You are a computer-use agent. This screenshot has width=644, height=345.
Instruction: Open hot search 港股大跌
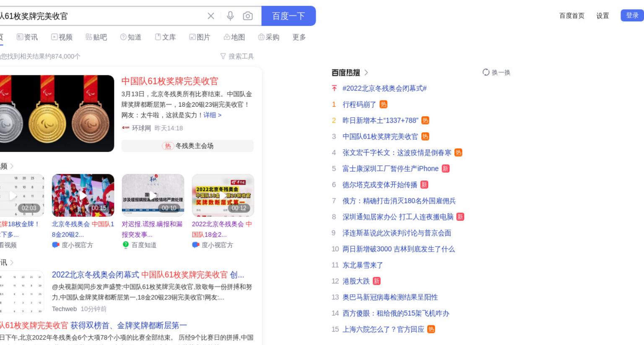click(x=356, y=281)
